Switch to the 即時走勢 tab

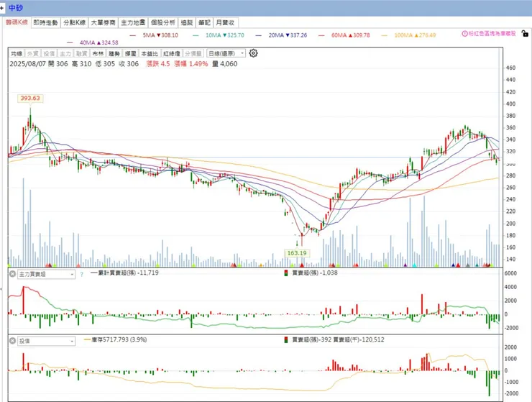coord(45,23)
